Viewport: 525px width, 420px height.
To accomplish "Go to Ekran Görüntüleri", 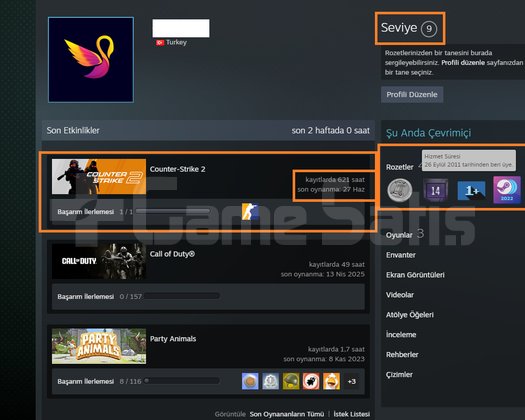I will [x=415, y=275].
